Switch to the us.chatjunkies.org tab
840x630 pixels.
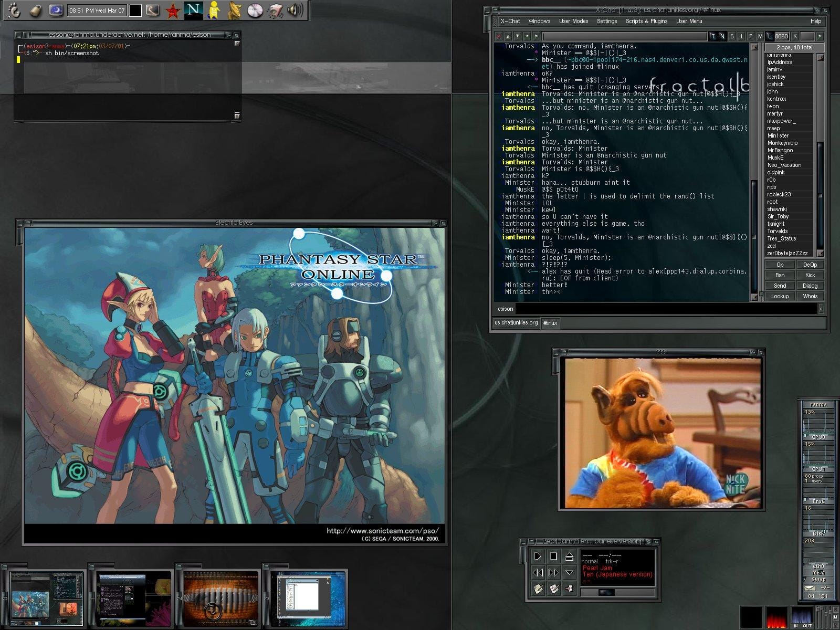click(516, 323)
